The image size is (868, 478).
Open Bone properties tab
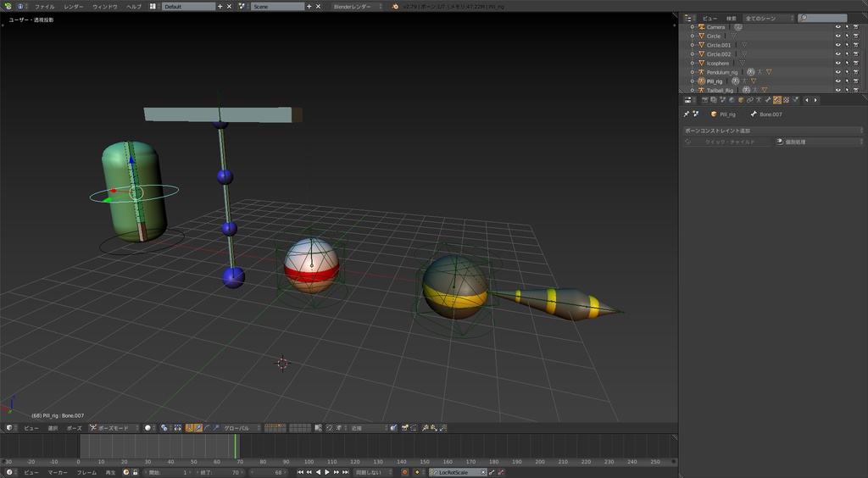point(768,100)
